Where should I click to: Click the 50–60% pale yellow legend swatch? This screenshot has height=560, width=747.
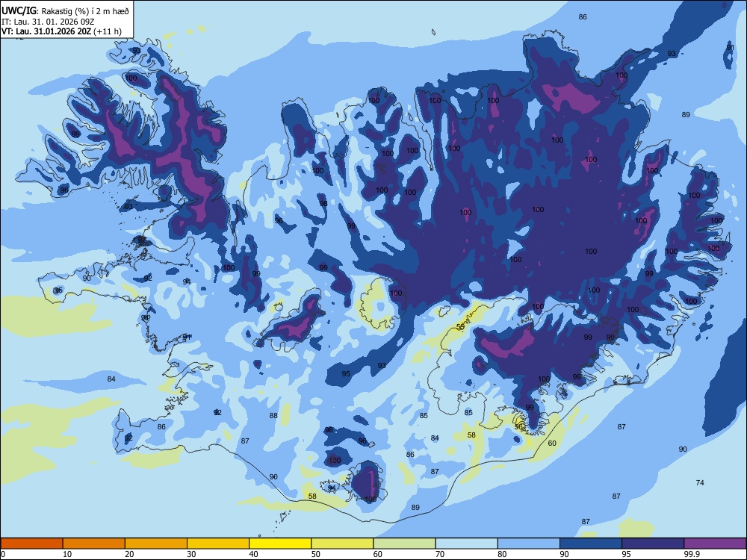click(x=343, y=544)
